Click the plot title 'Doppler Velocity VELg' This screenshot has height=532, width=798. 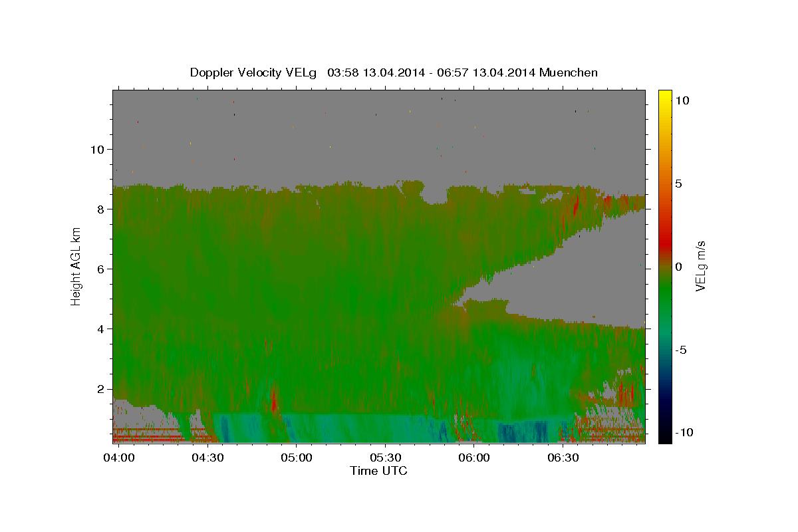pyautogui.click(x=253, y=72)
